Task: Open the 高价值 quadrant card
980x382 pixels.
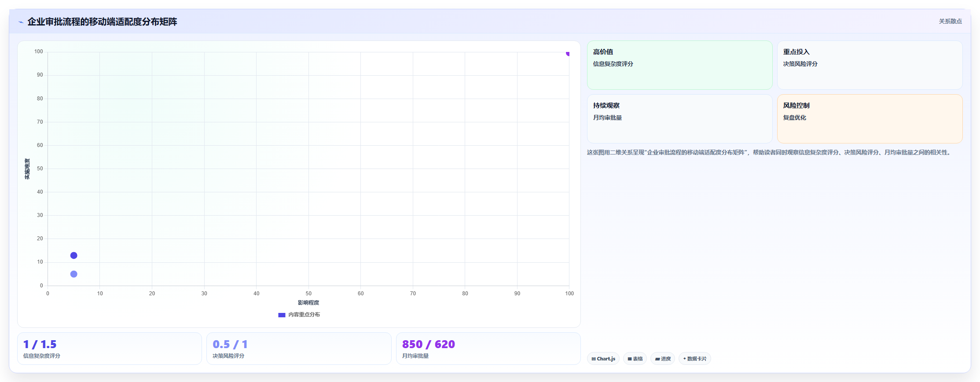Action: tap(679, 65)
